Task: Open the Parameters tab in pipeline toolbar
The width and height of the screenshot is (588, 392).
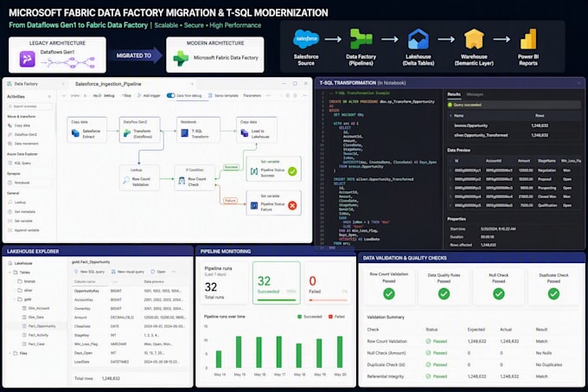Action: [252, 96]
